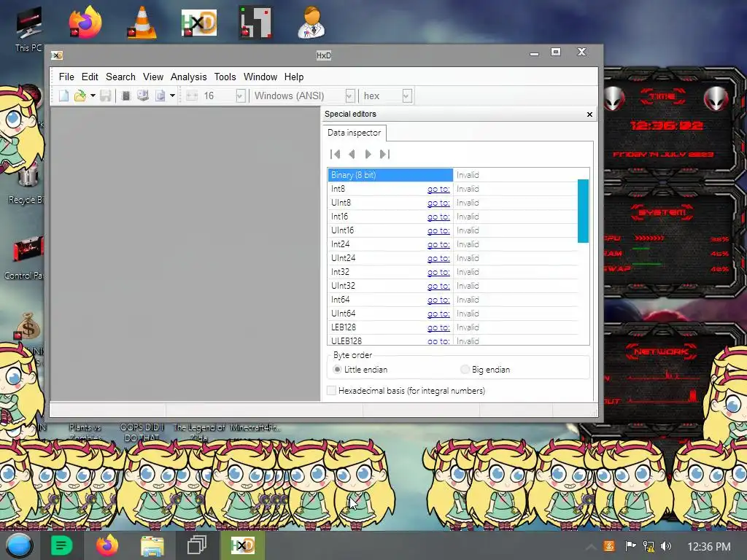Screen dimensions: 747x560
Task: Close the Special editors panel
Action: click(589, 114)
